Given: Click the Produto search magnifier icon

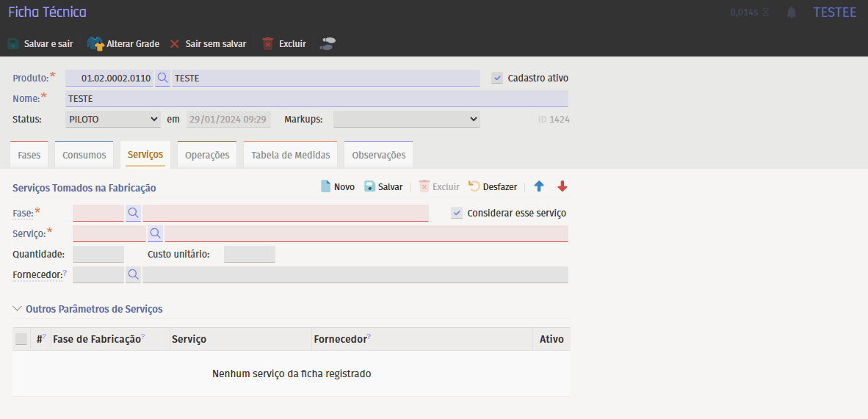Looking at the screenshot, I should (162, 78).
